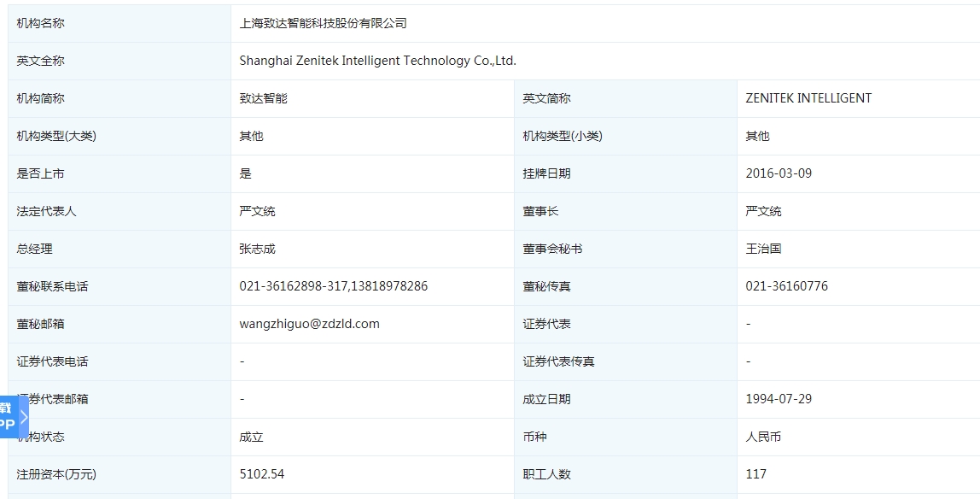The width and height of the screenshot is (980, 499).
Task: Click legal representative value 严文统
Action: (257, 211)
